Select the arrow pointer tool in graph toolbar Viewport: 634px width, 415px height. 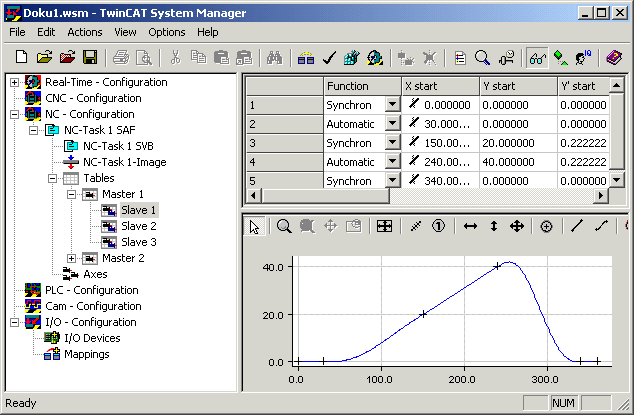(x=254, y=227)
